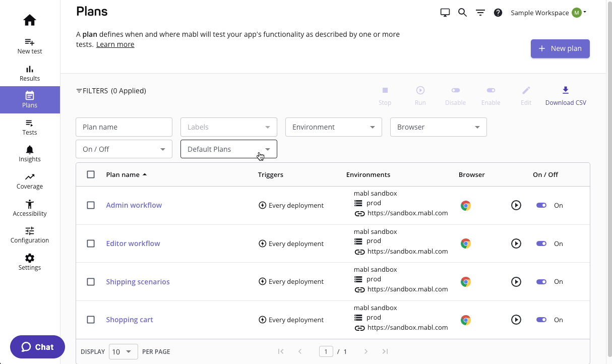612x364 pixels.
Task: Open the On / Off filter dropdown
Action: [x=124, y=149]
